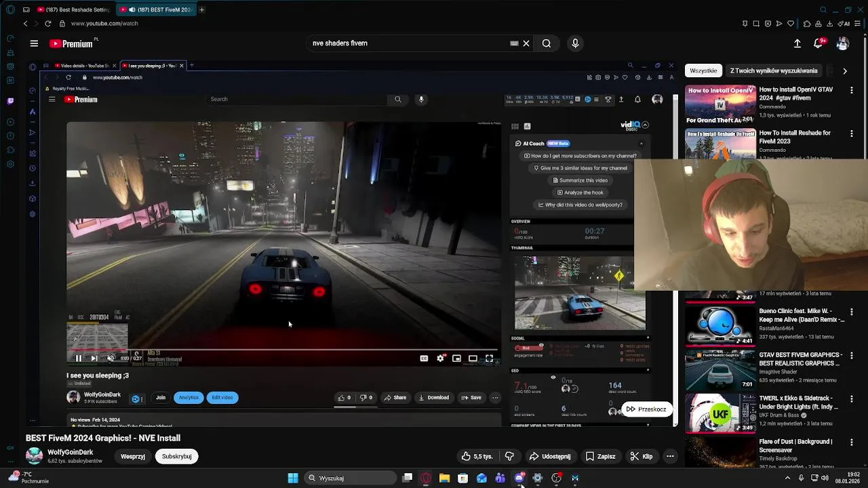This screenshot has height=488, width=868.
Task: Click the pin icon in address bar
Action: [745, 24]
